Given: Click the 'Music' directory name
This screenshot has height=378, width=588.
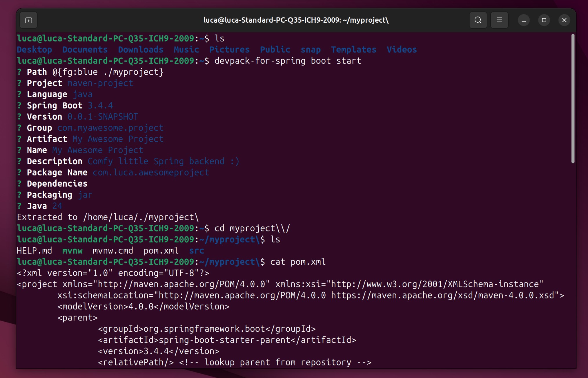Looking at the screenshot, I should [186, 50].
